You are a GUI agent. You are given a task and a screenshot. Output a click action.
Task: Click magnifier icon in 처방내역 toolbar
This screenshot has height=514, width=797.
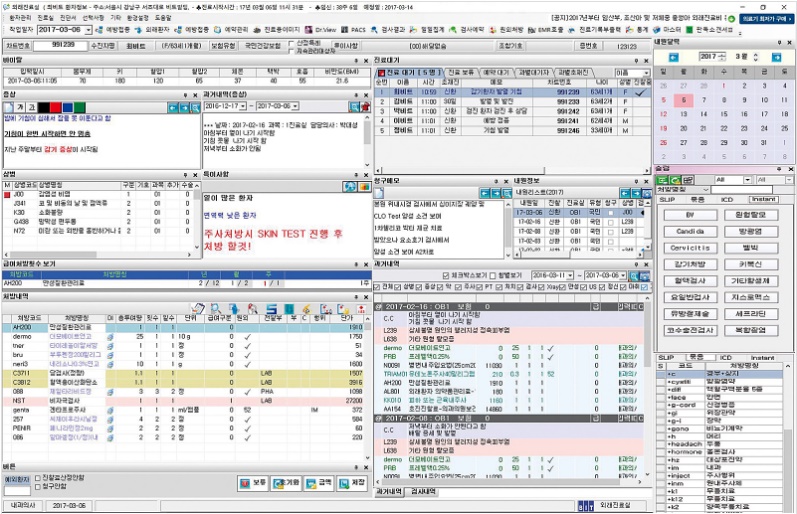[x=216, y=309]
